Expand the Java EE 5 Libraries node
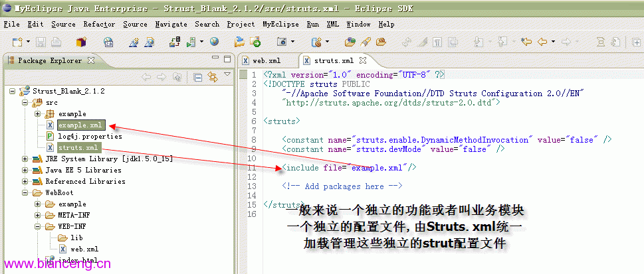Viewport: 644px width, 274px height. 25,170
